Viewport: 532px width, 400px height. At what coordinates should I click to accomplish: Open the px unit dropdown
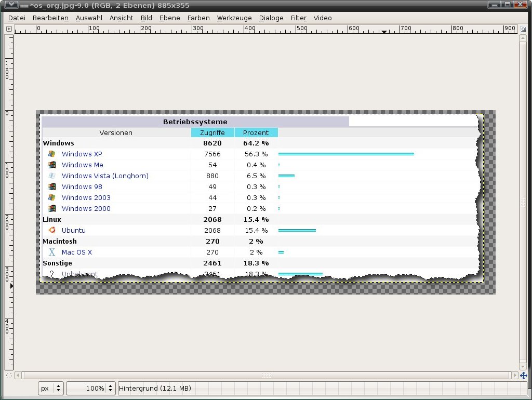51,388
